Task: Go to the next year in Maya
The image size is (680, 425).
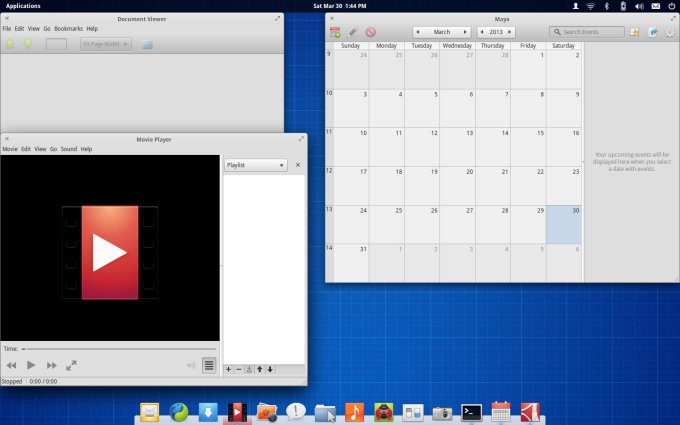Action: tap(510, 32)
